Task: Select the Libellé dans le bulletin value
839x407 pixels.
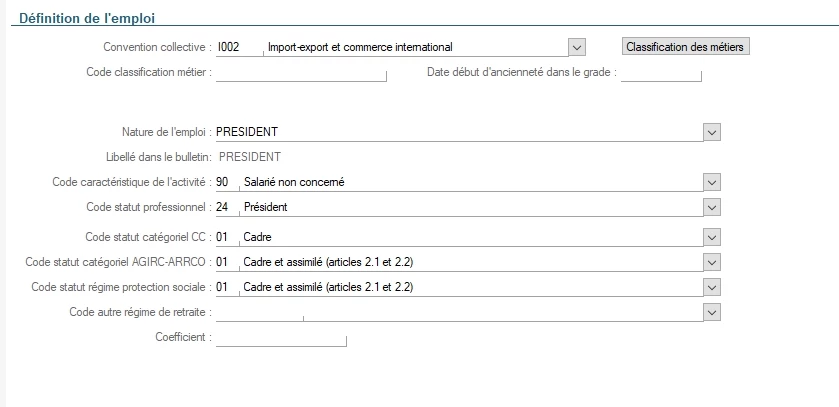Action: click(x=250, y=156)
